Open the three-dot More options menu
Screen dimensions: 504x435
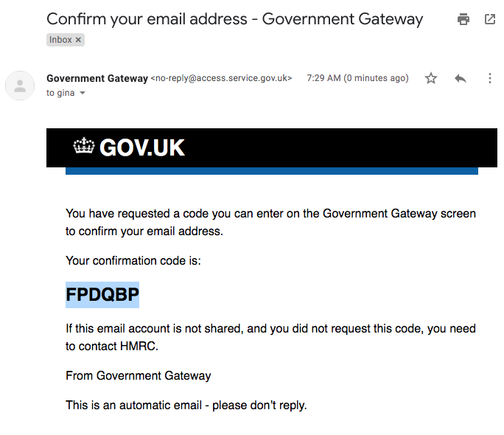490,78
